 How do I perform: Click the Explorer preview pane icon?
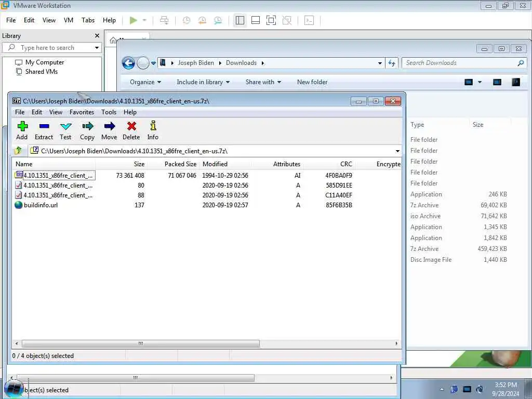coord(497,82)
